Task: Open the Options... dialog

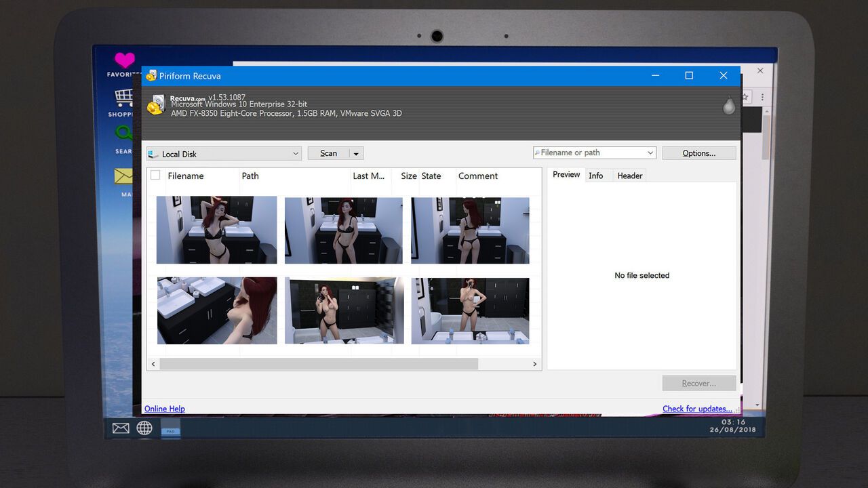Action: pyautogui.click(x=699, y=153)
